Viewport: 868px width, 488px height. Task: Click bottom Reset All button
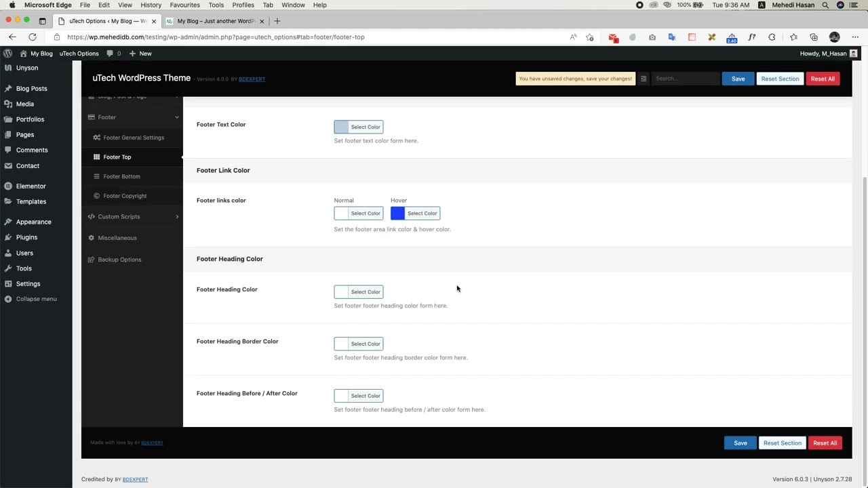tap(825, 443)
